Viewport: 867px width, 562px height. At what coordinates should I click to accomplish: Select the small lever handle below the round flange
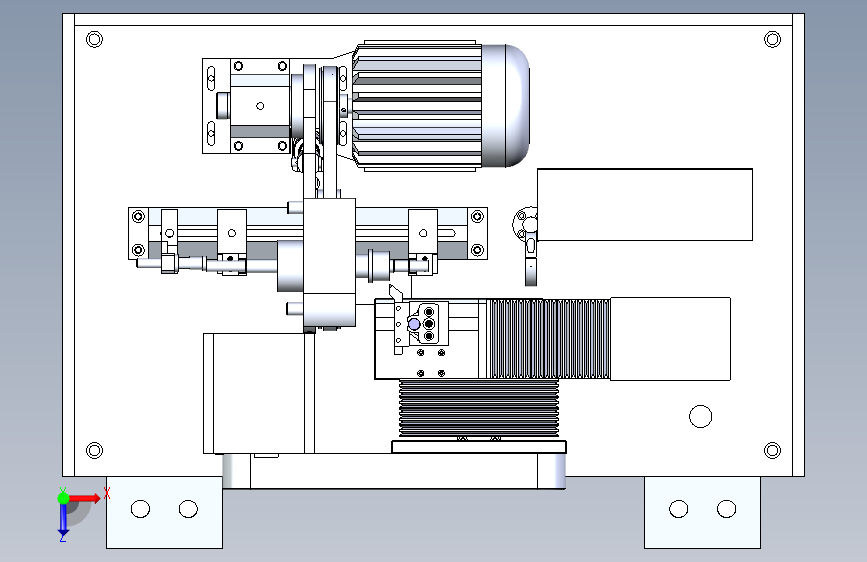pyautogui.click(x=531, y=260)
